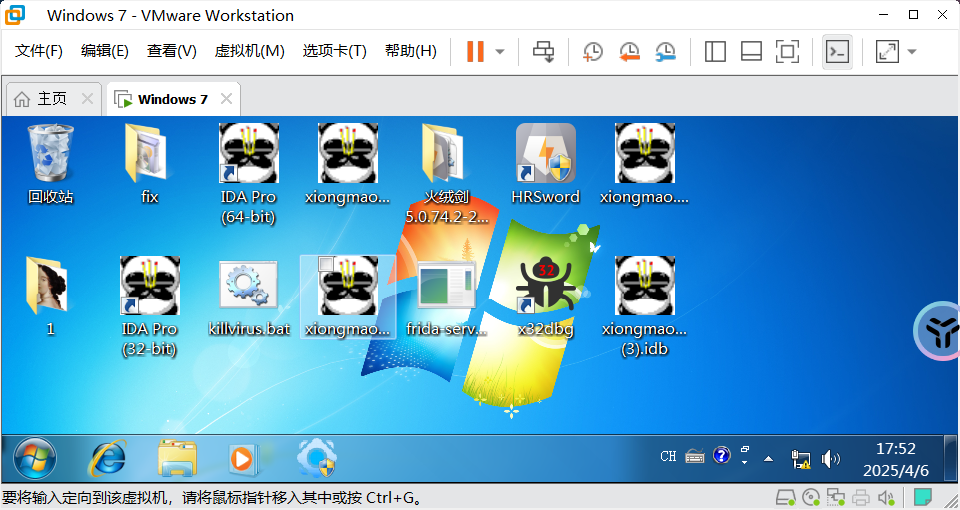Click the stretch guest display icon
The height and width of the screenshot is (510, 960).
pos(887,51)
